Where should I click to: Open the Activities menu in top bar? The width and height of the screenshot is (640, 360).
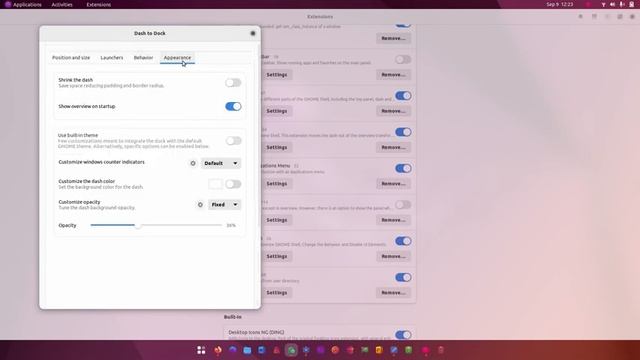pyautogui.click(x=62, y=4)
